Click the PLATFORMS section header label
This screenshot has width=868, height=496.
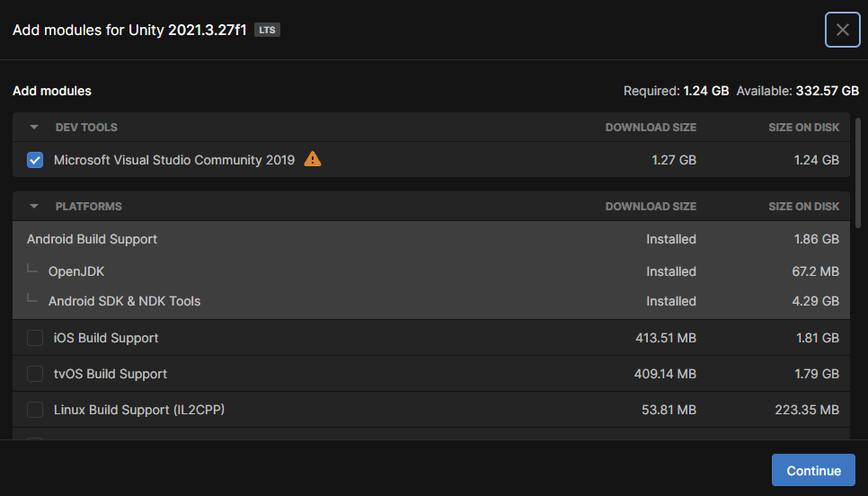(89, 207)
